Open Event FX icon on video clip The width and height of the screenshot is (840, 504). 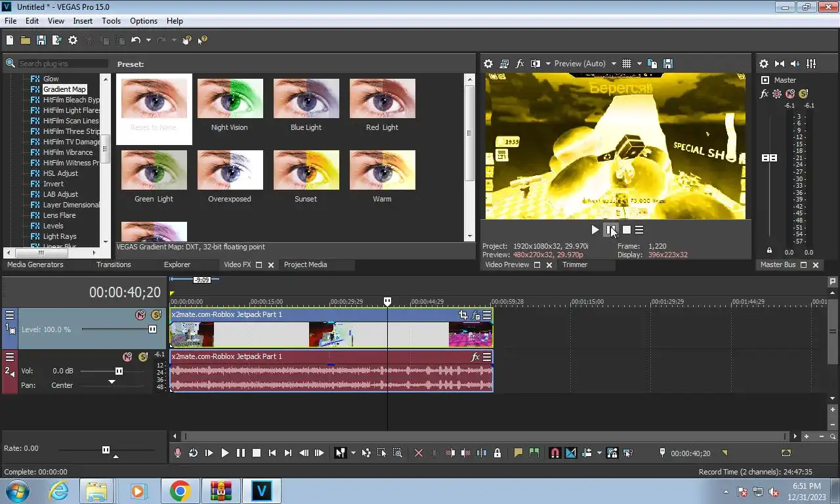476,315
